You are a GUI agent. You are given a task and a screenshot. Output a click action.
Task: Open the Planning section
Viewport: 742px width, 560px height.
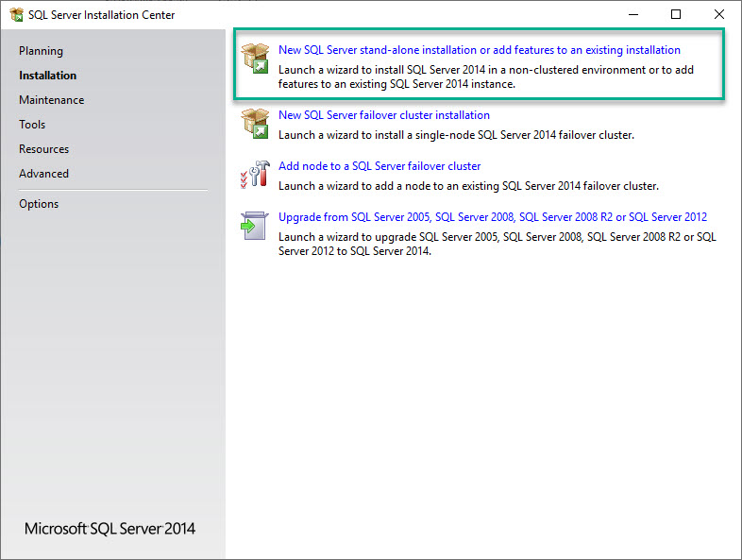(x=42, y=51)
